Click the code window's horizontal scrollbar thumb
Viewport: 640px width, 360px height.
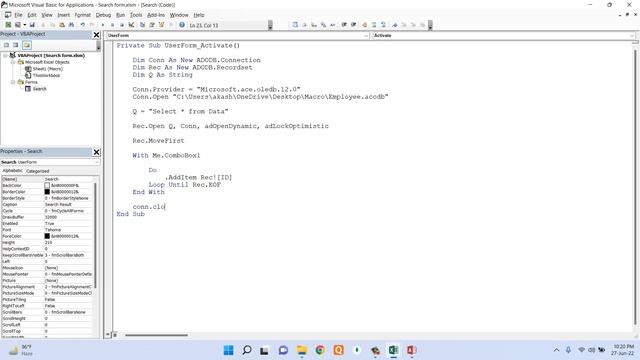(x=156, y=335)
